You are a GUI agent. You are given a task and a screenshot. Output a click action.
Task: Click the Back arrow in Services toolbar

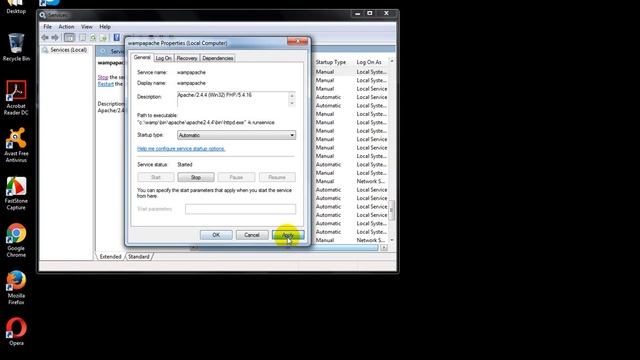(44, 38)
